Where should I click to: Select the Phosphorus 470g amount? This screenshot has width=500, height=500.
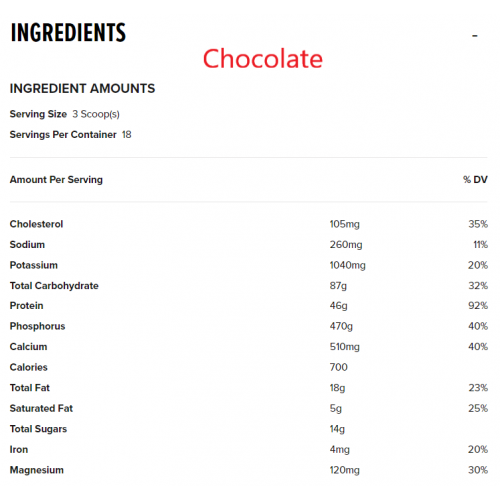pos(341,326)
